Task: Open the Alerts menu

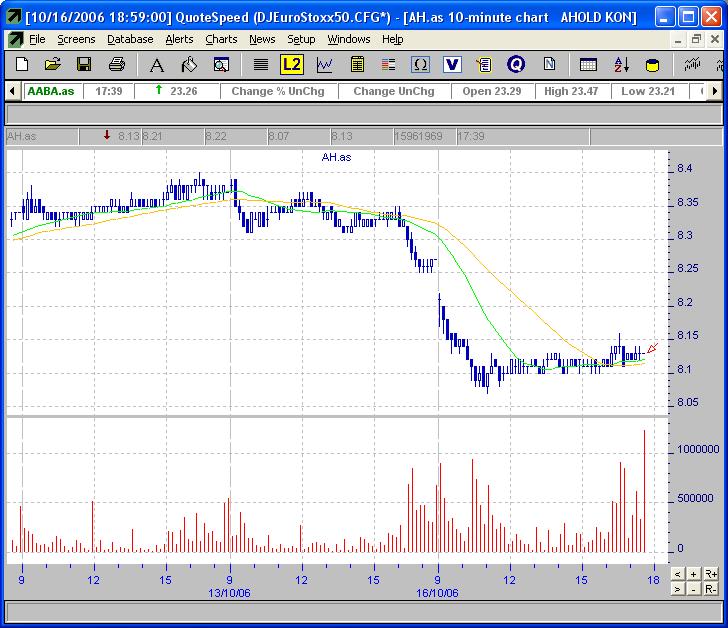Action: [x=179, y=39]
